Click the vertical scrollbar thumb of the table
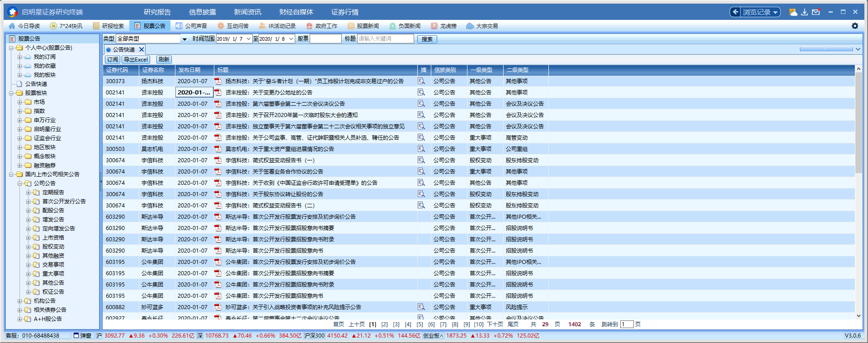 coord(859,123)
